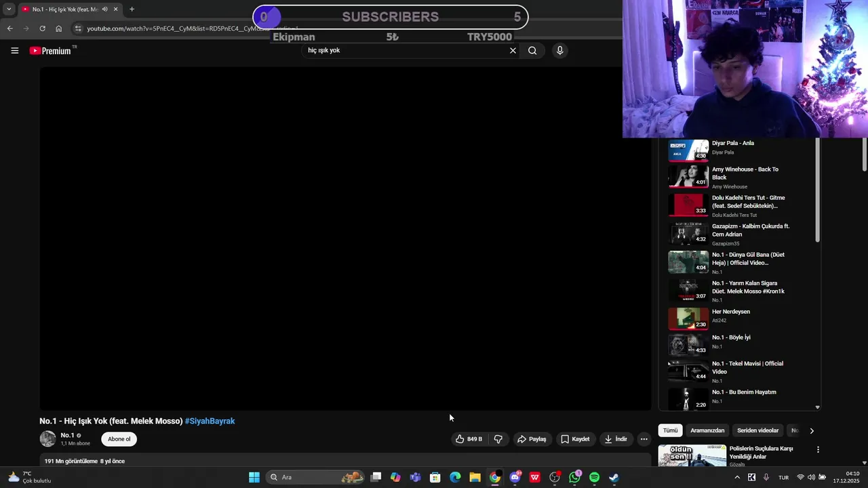Start voice search with the microphone icon
This screenshot has height=488, width=868.
[559, 50]
